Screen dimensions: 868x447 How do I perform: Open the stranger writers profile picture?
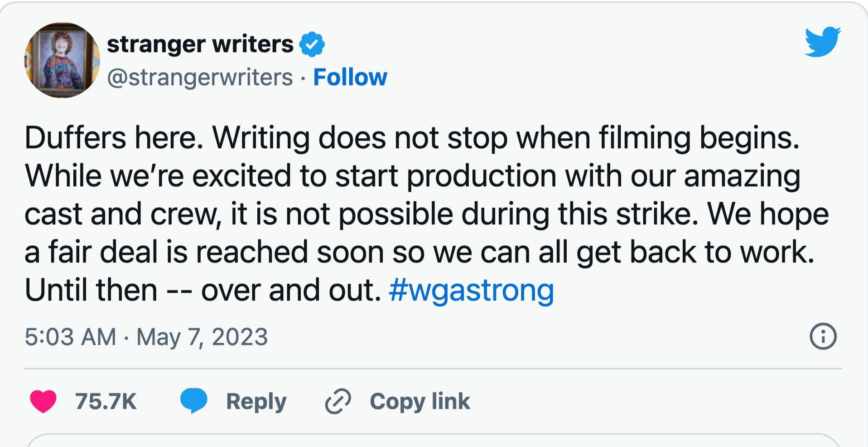point(62,60)
